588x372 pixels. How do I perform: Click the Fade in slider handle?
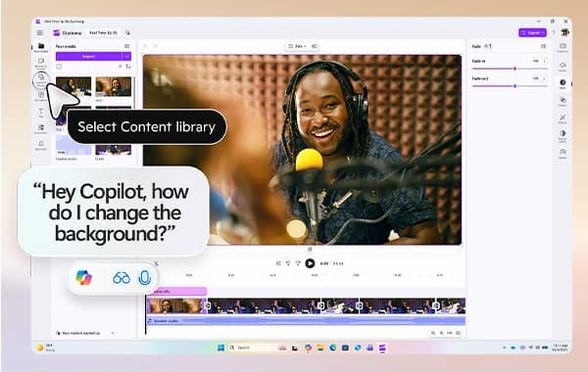[514, 69]
